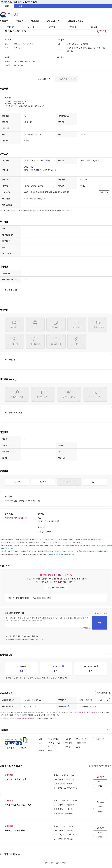Click 요약보기 for 정애학교 미화근로자 채용

tap(100, 781)
